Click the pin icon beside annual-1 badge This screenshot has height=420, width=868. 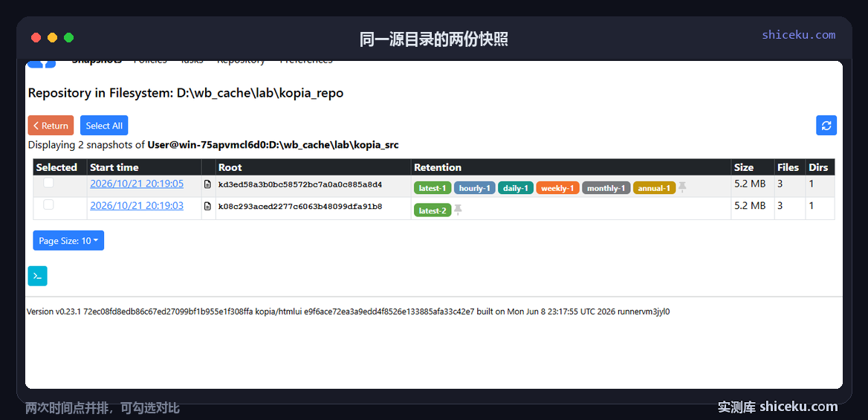pos(682,187)
